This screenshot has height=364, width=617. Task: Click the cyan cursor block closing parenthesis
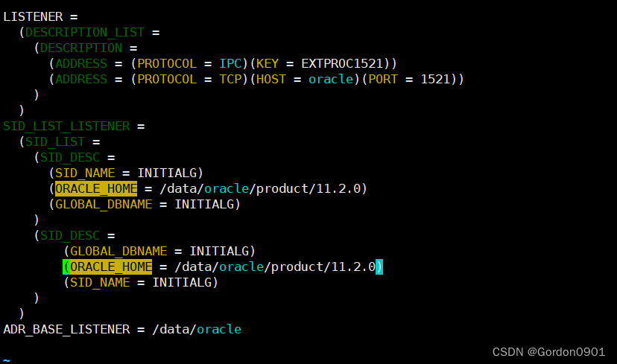pyautogui.click(x=379, y=267)
